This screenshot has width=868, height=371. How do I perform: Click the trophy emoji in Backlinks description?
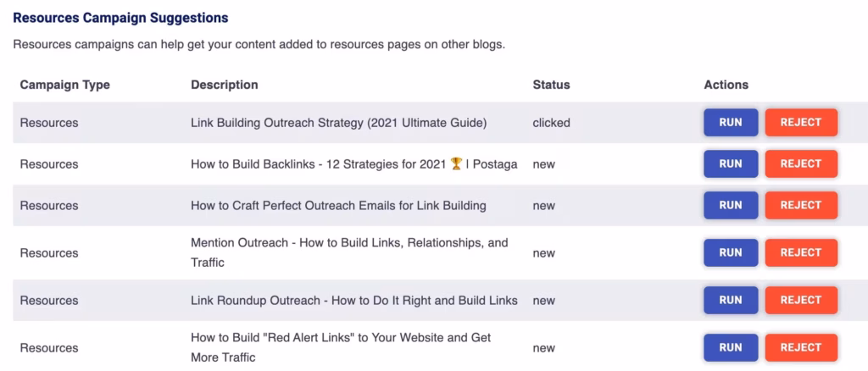(456, 164)
